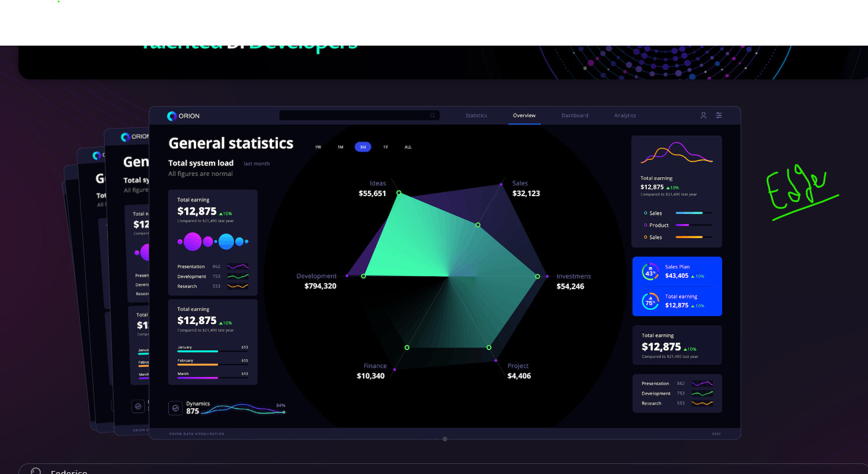Select the green node on Development axis
Image resolution: width=868 pixels, height=474 pixels.
[363, 276]
